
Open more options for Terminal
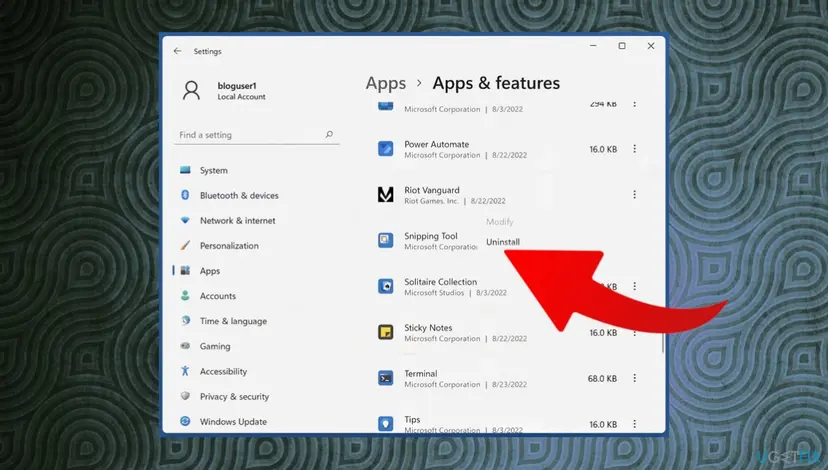[634, 378]
